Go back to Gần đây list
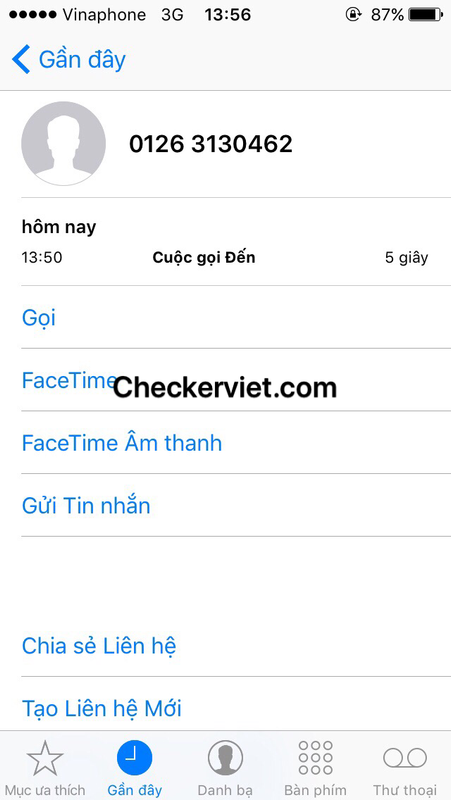The width and height of the screenshot is (451, 800). tap(69, 60)
